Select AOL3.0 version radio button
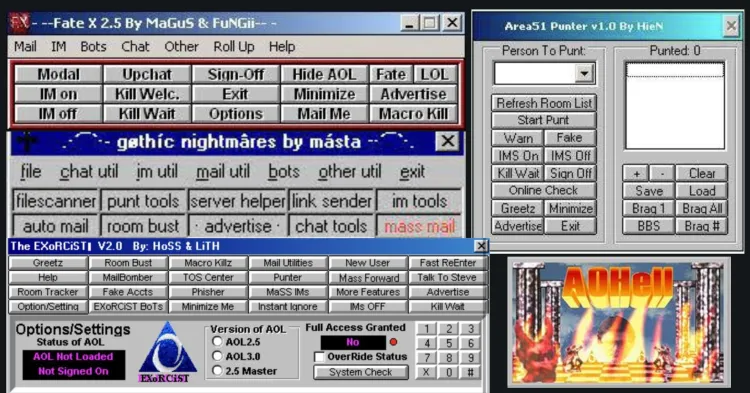The image size is (750, 393). (x=217, y=356)
